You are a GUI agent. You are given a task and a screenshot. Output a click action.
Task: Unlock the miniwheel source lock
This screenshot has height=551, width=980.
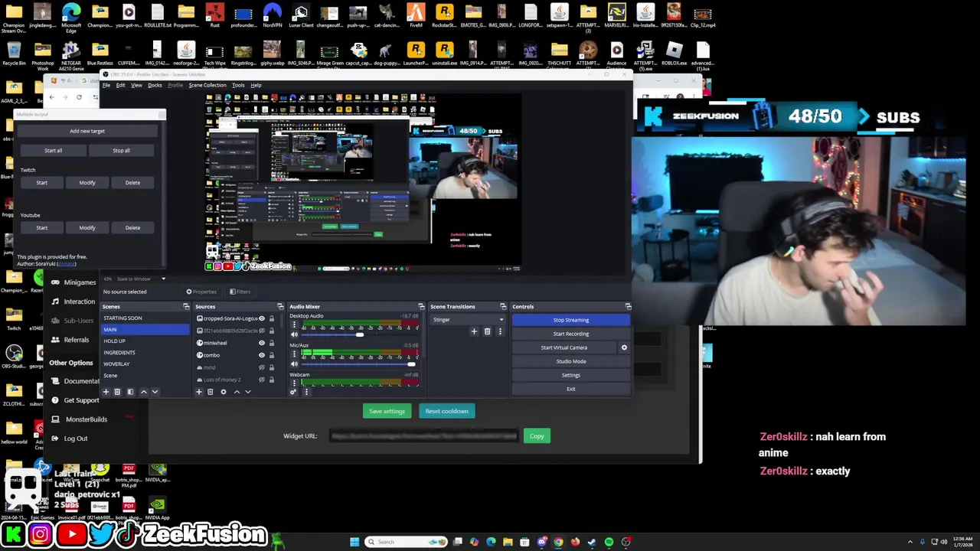(x=271, y=343)
